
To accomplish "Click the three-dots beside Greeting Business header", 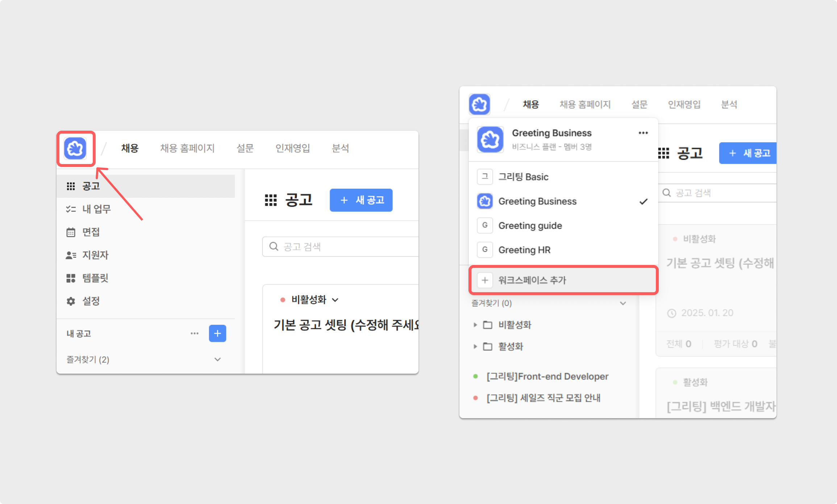I will [x=643, y=133].
